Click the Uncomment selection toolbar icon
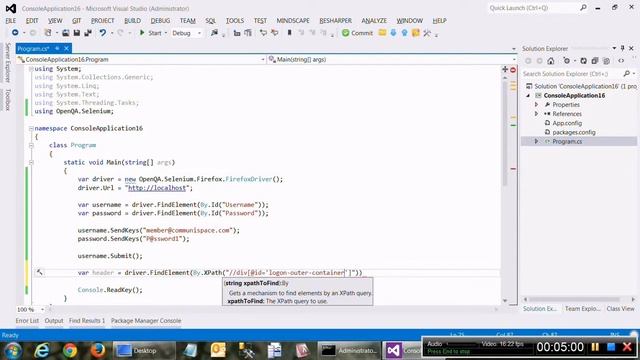 coord(274,33)
